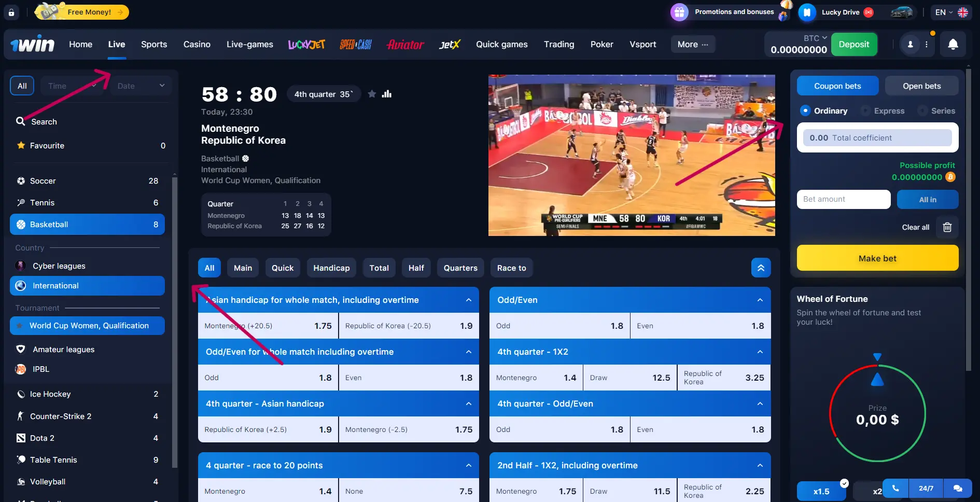Open phone support icon
The width and height of the screenshot is (980, 502).
pyautogui.click(x=895, y=488)
